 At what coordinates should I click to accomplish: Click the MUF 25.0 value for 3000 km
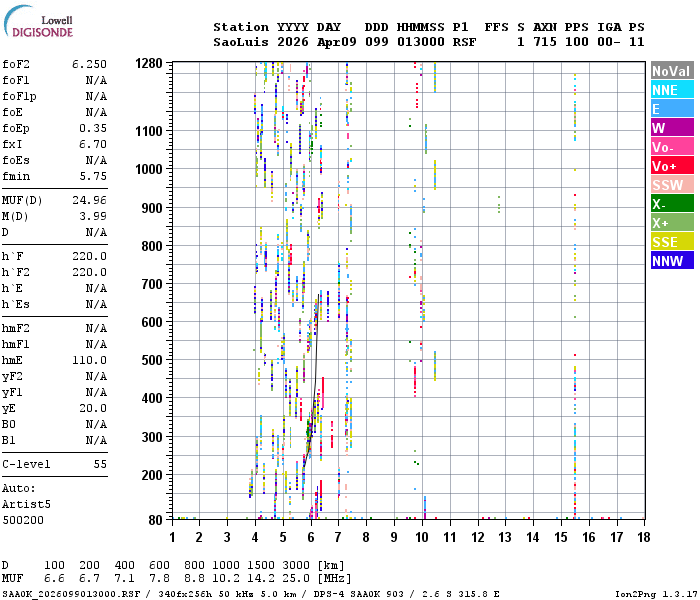click(x=296, y=579)
